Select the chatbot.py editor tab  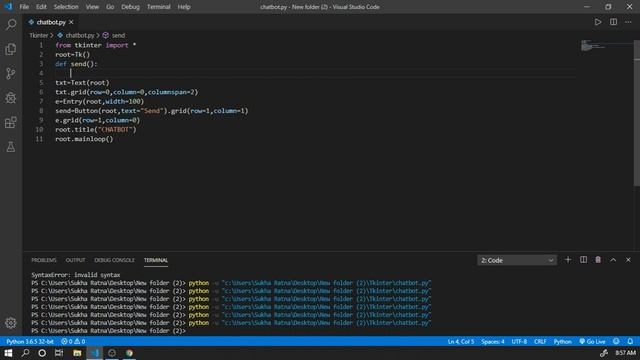pos(51,22)
